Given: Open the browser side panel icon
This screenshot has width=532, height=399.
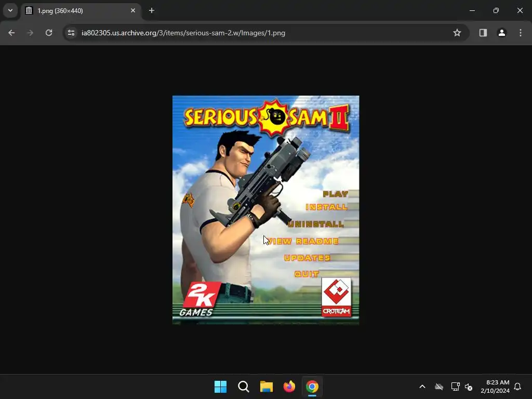Looking at the screenshot, I should [x=483, y=33].
